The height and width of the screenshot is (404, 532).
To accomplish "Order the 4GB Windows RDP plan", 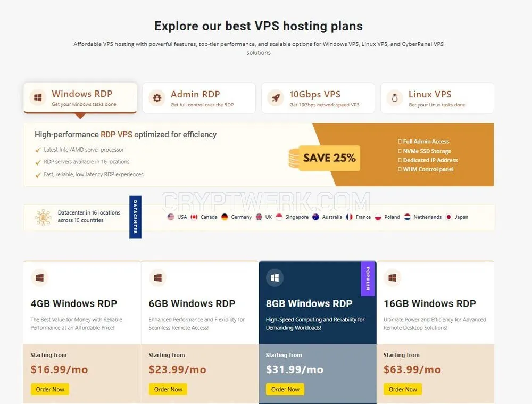I will point(50,390).
